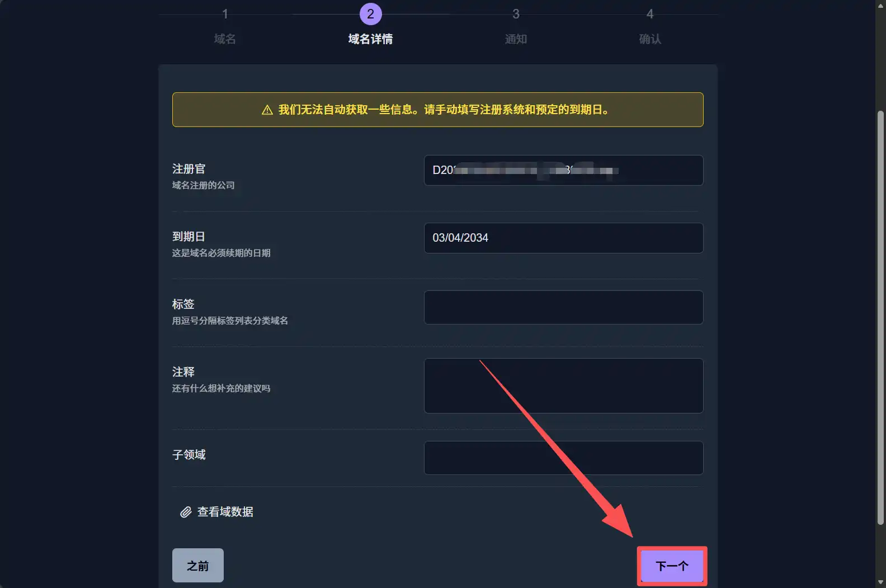
Task: Jump to step 3 通知
Action: (516, 39)
